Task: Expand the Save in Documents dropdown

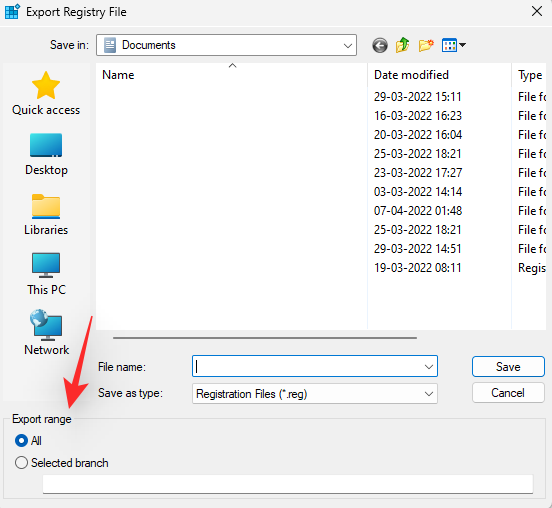Action: point(226,45)
